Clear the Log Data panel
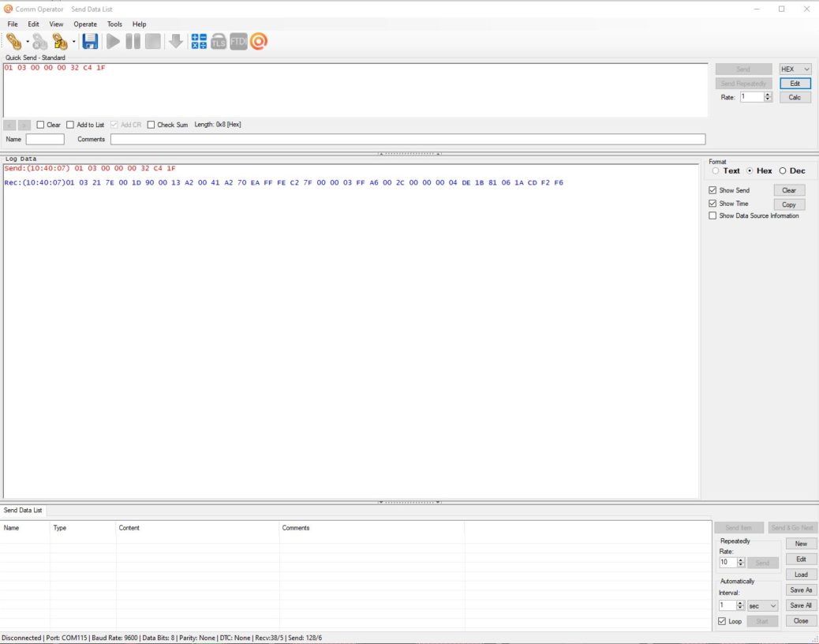This screenshot has width=819, height=644. [x=789, y=189]
